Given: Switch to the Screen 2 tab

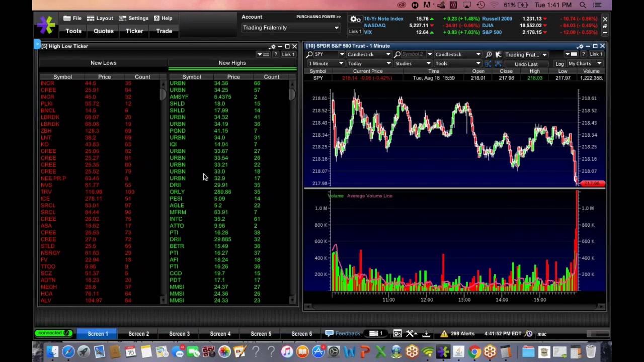Looking at the screenshot, I should (x=138, y=333).
